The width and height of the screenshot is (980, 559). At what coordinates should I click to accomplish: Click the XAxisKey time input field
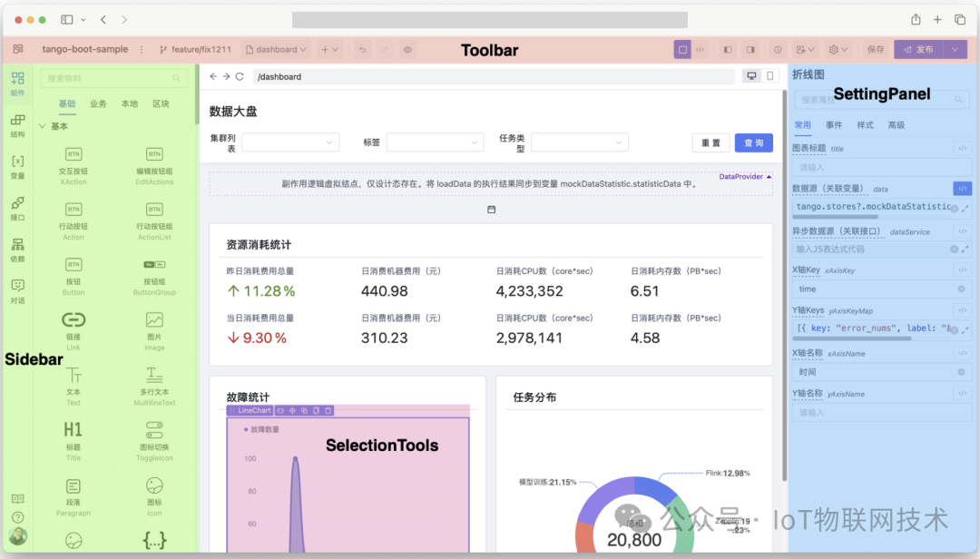(x=881, y=289)
